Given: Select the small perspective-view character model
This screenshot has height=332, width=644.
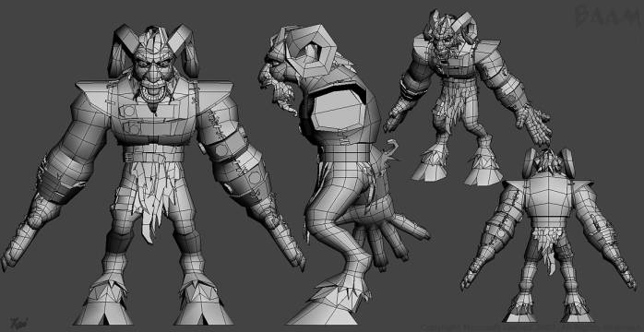Looking at the screenshot, I should pos(468,97).
